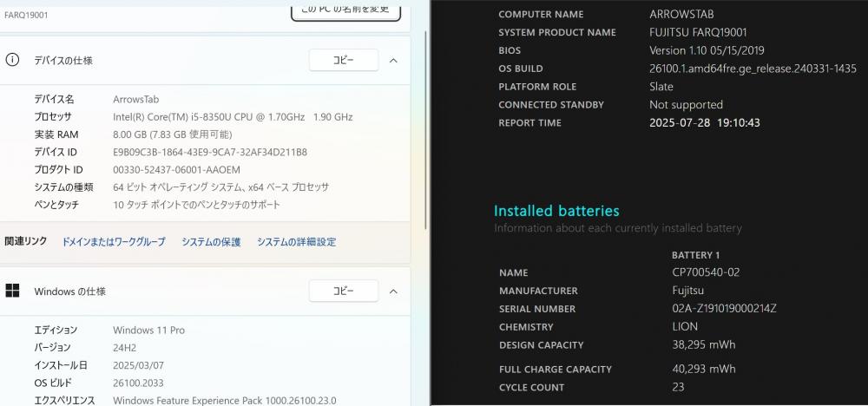Open the ドメインまたはワークグループ link
868x406 pixels.
114,242
